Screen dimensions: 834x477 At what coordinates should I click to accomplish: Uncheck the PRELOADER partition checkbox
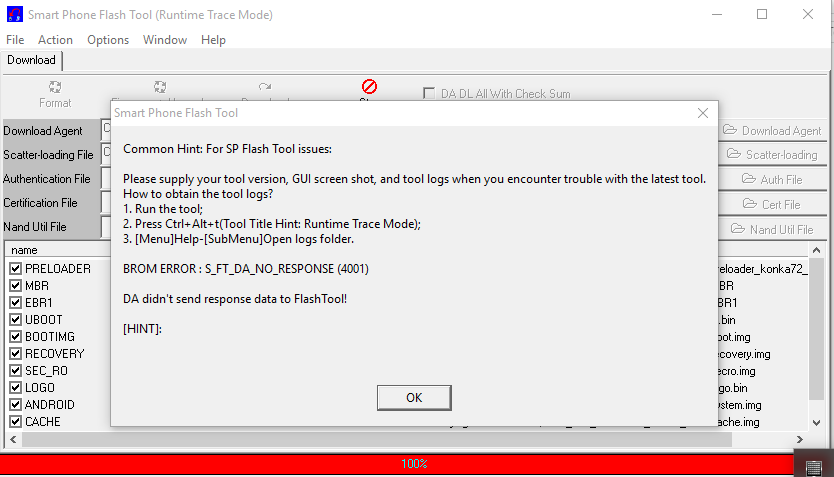coord(16,269)
